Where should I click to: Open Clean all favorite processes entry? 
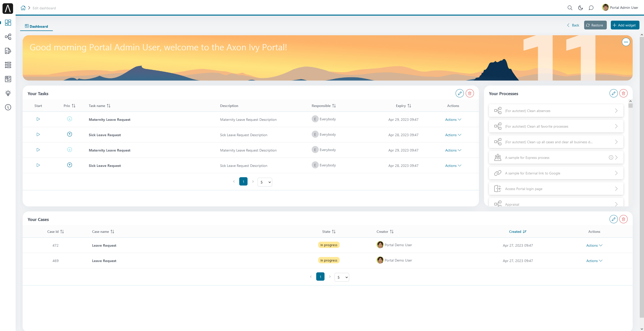(556, 126)
